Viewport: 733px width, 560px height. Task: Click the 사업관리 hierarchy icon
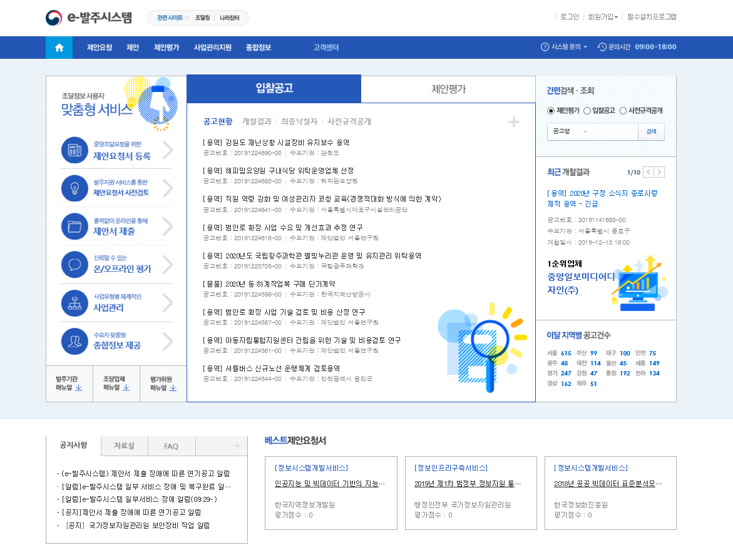pyautogui.click(x=74, y=303)
